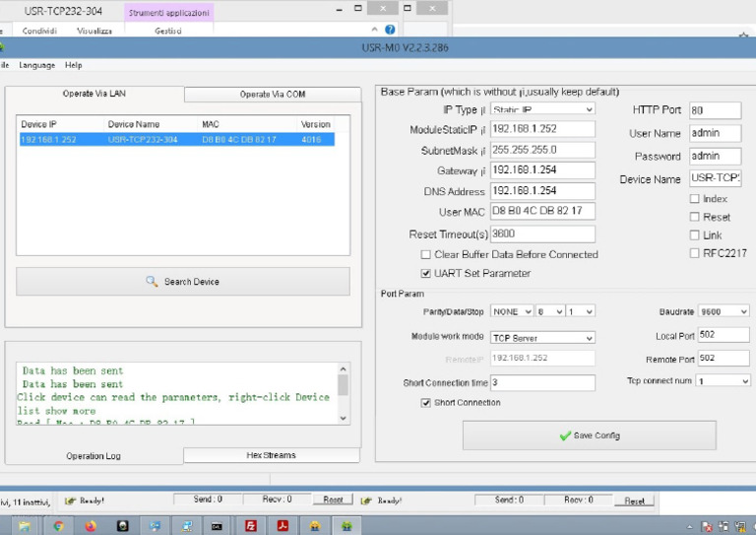
Task: Open Adobe Acrobat from the taskbar
Action: [283, 525]
